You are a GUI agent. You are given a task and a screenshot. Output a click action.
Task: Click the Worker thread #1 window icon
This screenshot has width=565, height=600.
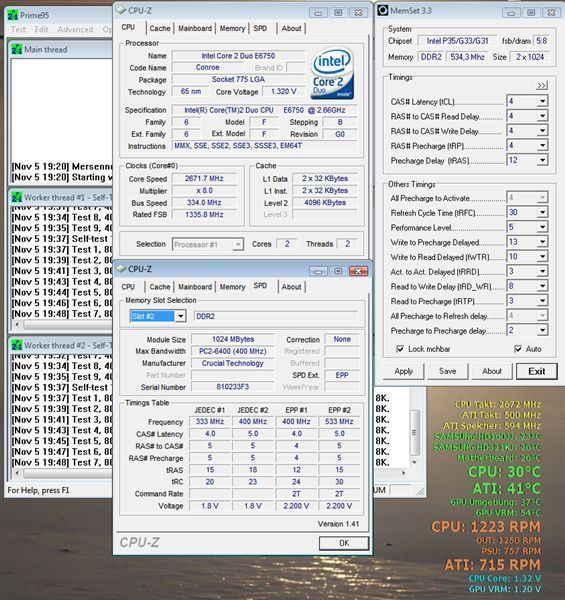coord(17,197)
